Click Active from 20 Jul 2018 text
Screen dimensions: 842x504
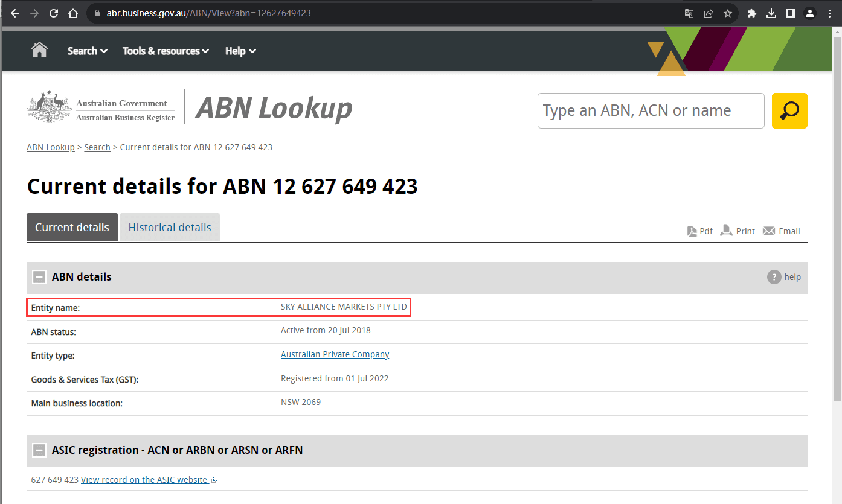[326, 330]
